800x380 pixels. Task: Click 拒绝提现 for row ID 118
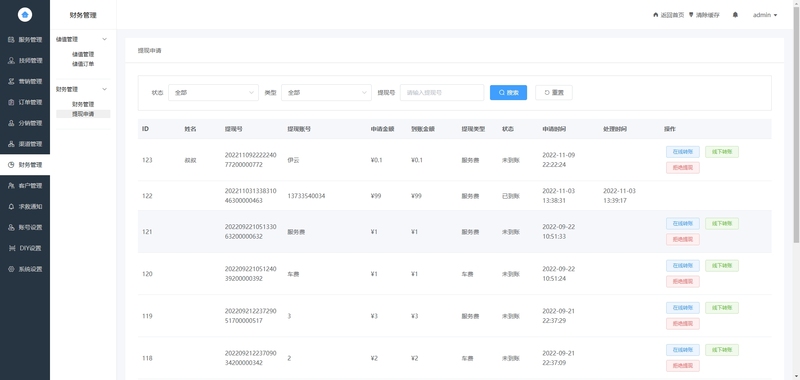pos(683,366)
